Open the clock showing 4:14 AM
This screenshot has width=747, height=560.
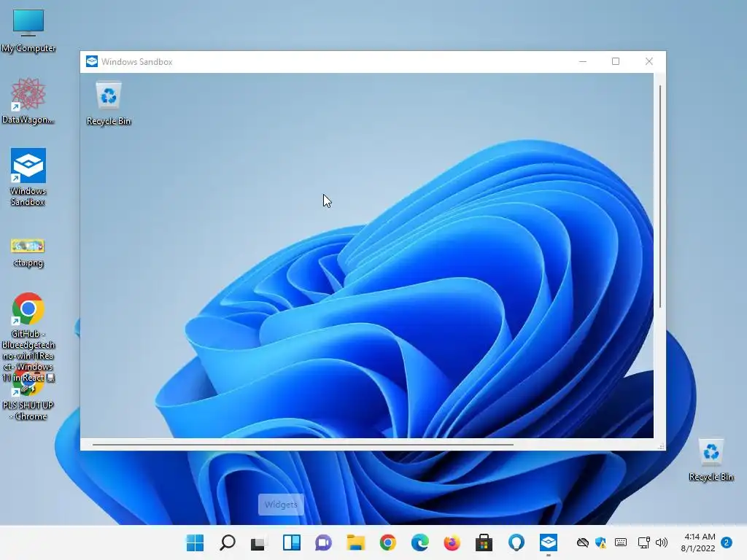pyautogui.click(x=698, y=542)
